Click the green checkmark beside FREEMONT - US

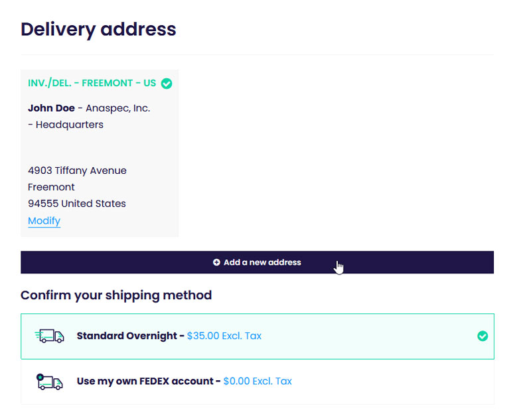167,84
